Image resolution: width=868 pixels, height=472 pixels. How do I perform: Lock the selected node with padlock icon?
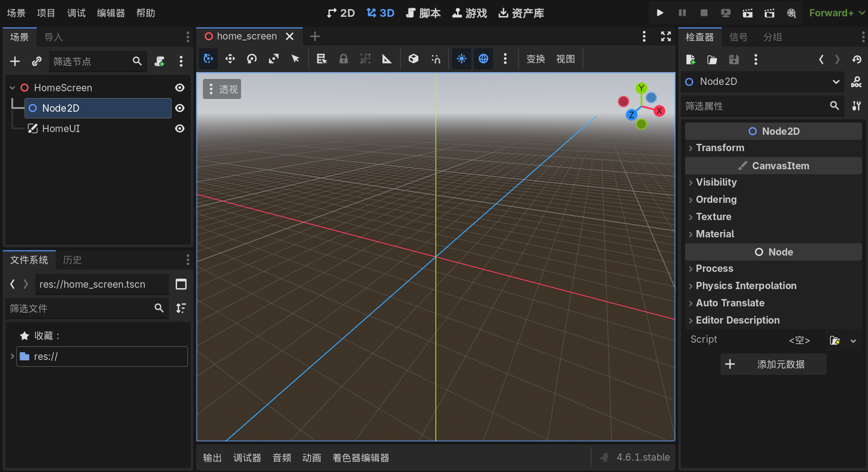(x=344, y=59)
